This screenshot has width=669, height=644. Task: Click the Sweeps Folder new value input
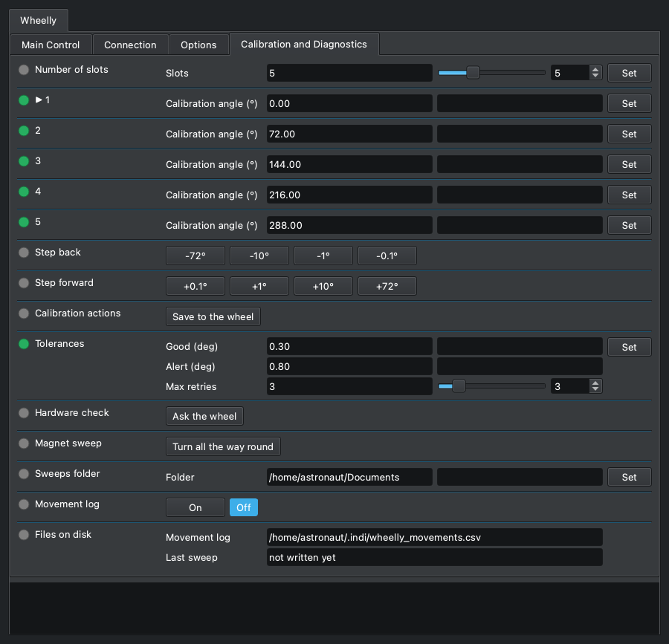click(x=520, y=477)
